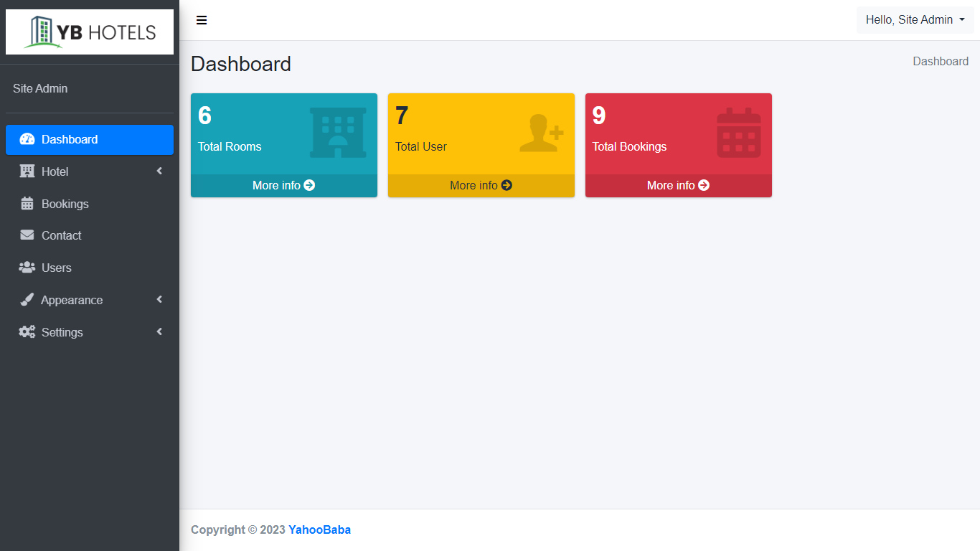This screenshot has width=980, height=551.
Task: Click the Appearance paintbrush icon in sidebar
Action: (27, 300)
